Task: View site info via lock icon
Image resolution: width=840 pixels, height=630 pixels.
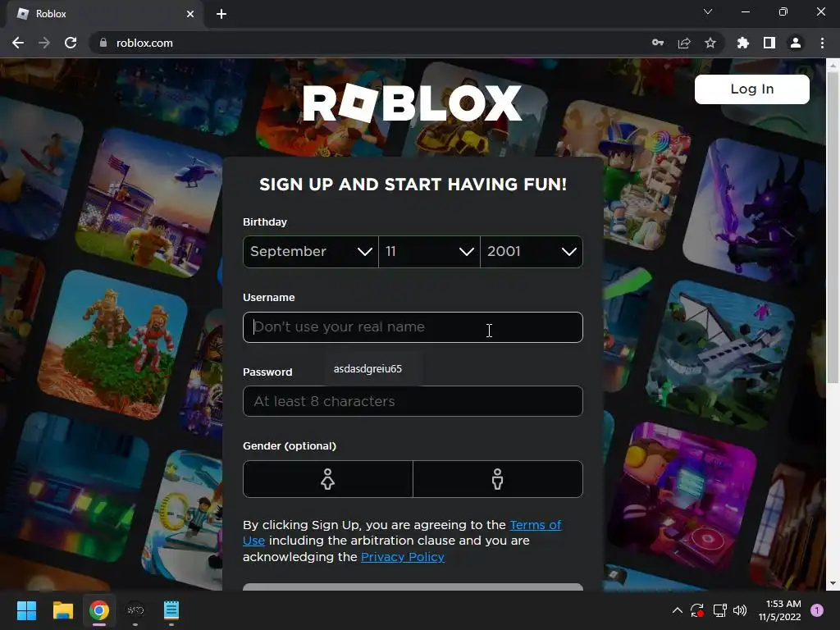Action: click(103, 43)
